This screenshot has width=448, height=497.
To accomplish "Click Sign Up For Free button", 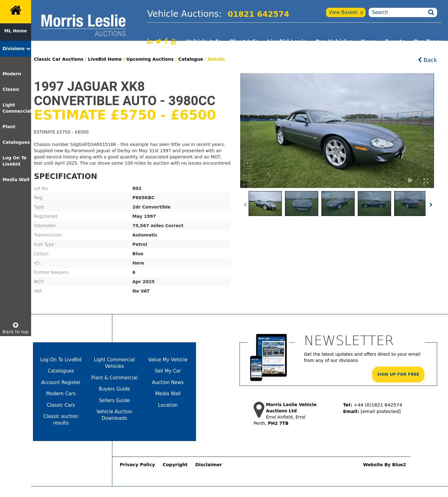I will coord(398,374).
